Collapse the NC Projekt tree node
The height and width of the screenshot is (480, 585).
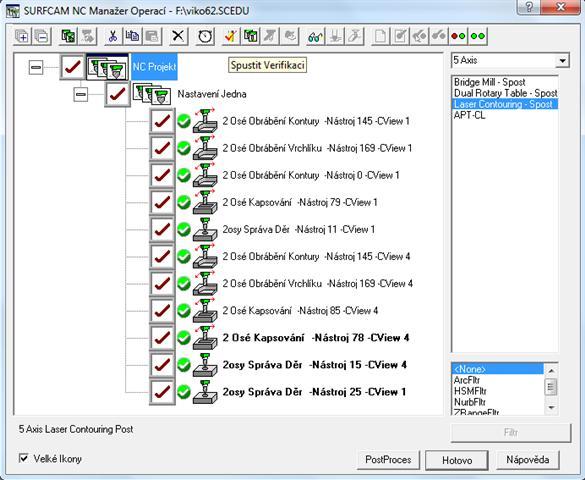[x=36, y=67]
